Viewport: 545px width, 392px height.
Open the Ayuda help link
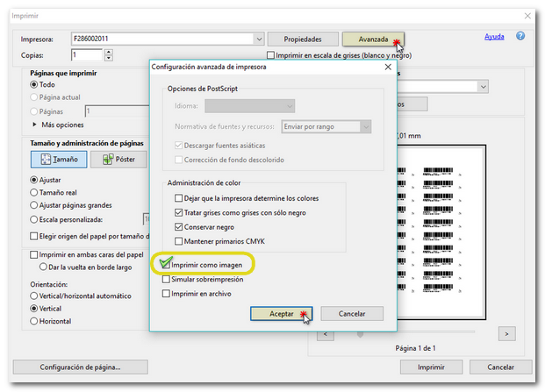494,37
